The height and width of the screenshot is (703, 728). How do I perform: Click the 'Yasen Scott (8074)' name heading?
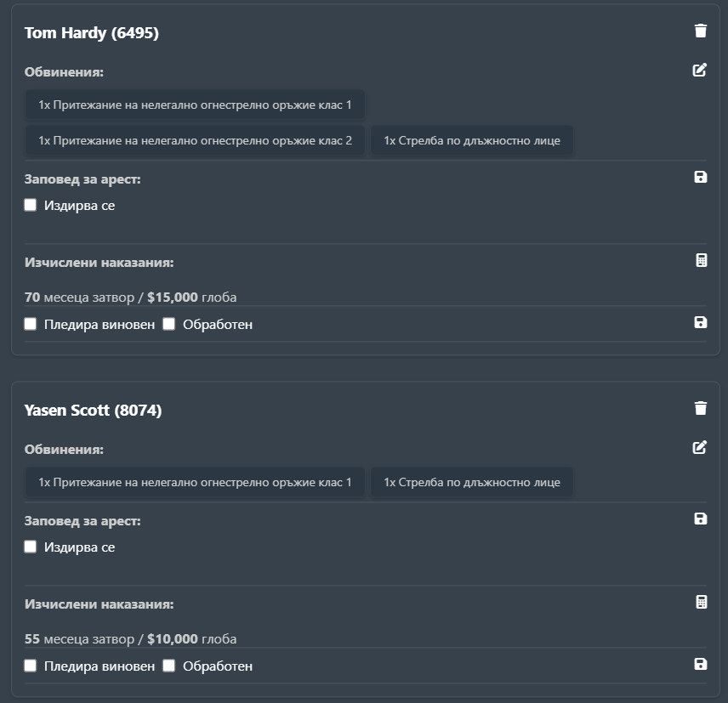93,411
